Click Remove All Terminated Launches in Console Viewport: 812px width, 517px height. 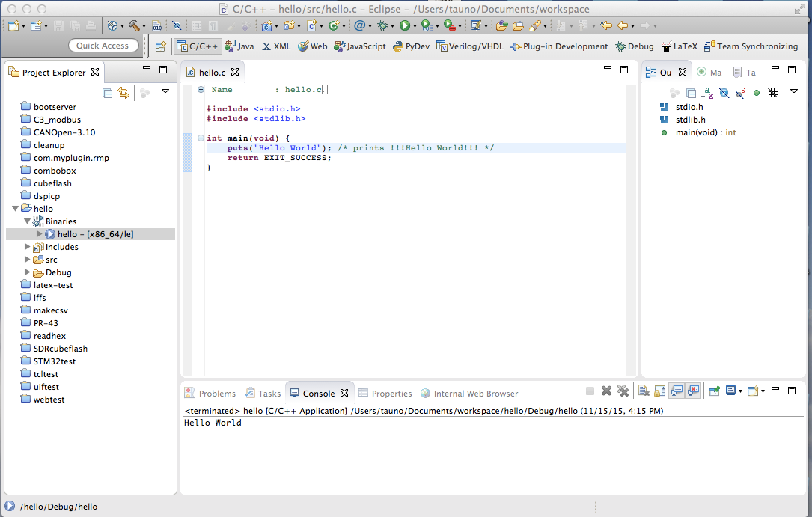click(623, 391)
